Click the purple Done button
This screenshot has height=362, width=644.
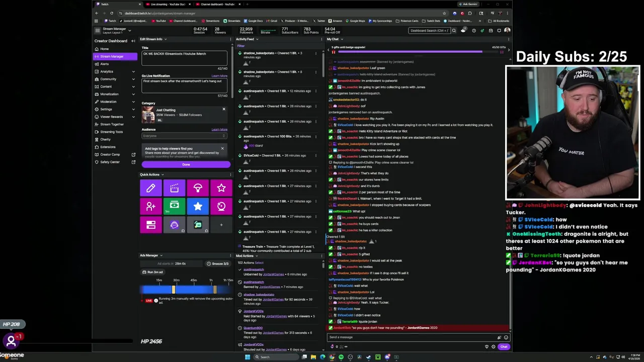tap(186, 164)
